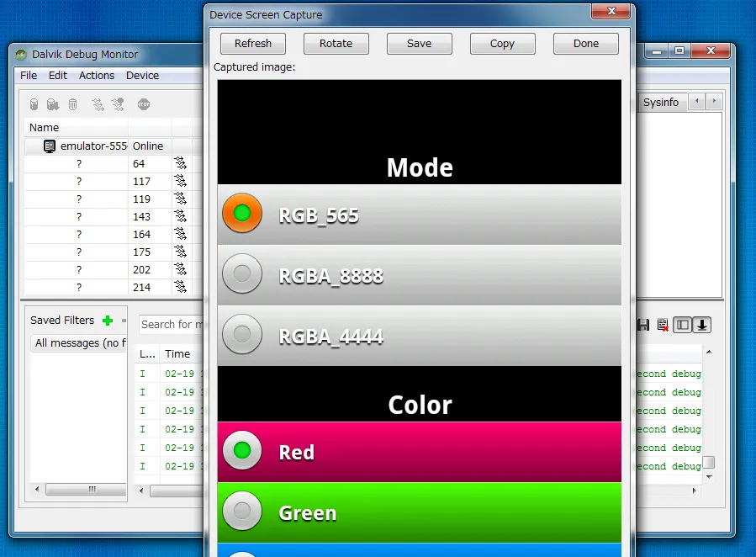Select the Green color radio button

point(242,511)
